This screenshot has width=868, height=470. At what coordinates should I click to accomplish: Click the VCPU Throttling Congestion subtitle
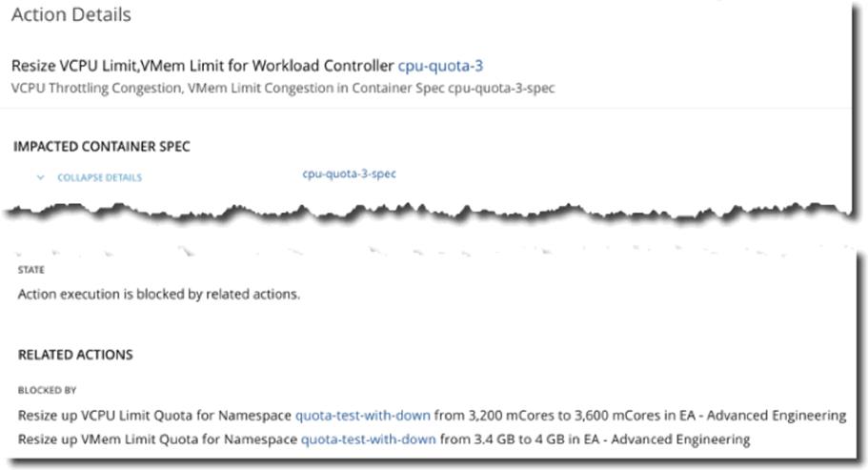(x=283, y=88)
